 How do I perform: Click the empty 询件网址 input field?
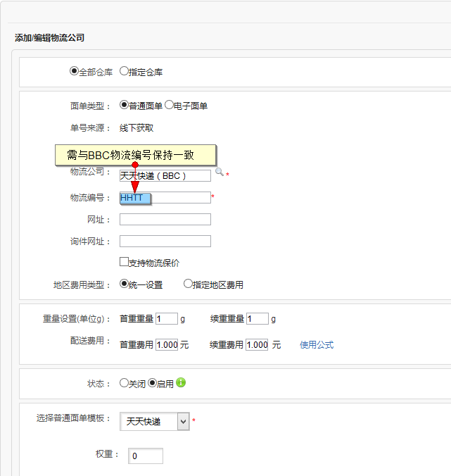click(x=165, y=242)
